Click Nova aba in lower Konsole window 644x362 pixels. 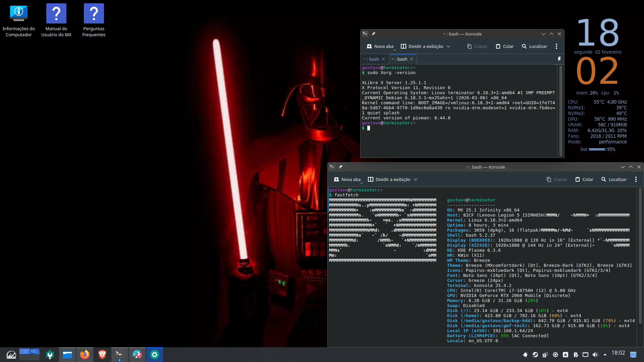click(347, 179)
